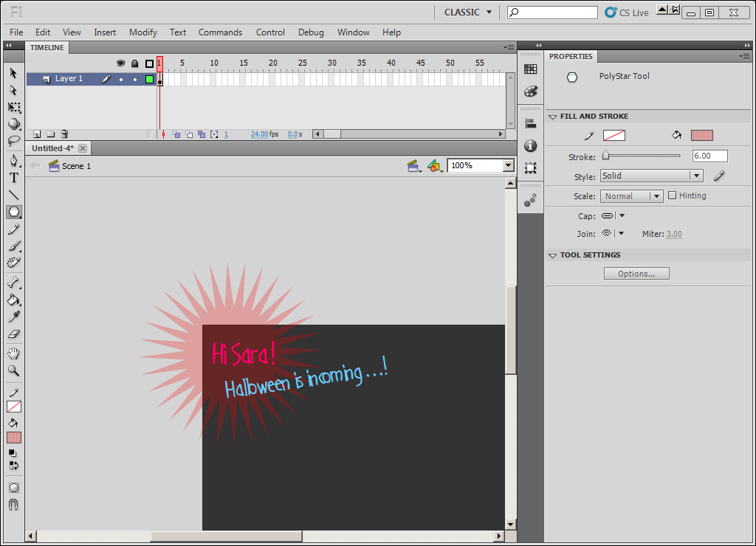Select the Free Transform tool
Viewport: 756px width, 546px height.
pos(14,107)
